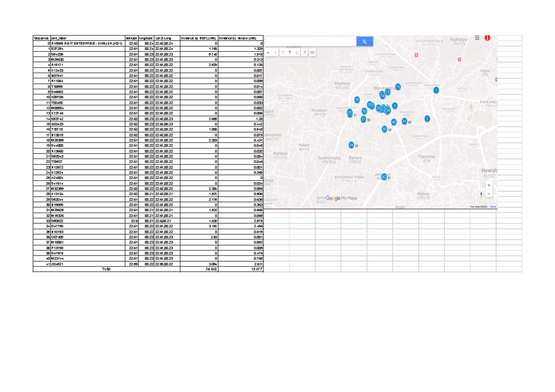The height and width of the screenshot is (392, 555).
Task: Click blue map marker numbered 15
Action: (398, 87)
